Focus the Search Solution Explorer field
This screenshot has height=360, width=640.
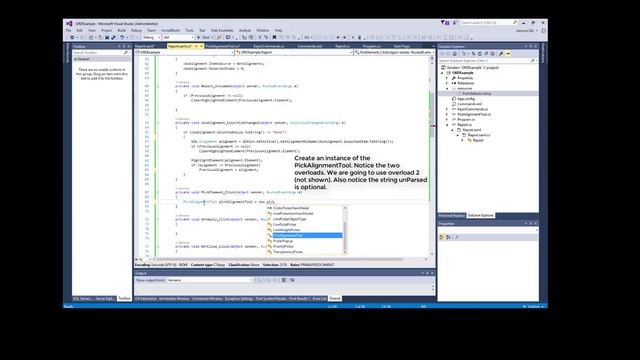click(x=487, y=60)
